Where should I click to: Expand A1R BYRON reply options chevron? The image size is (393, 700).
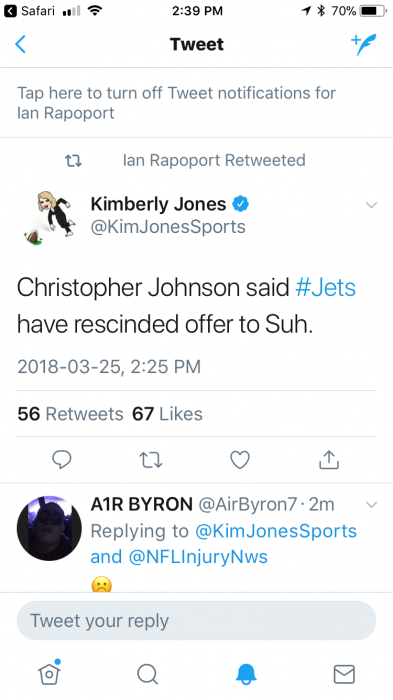372,505
